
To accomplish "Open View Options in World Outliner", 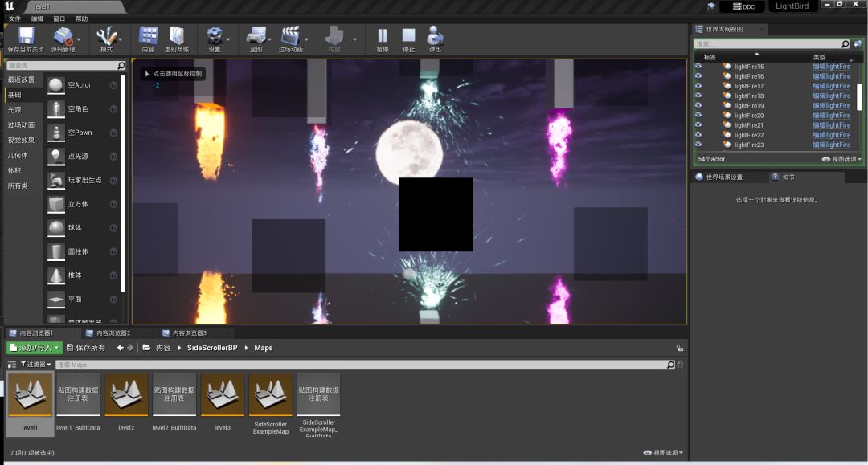I will 841,160.
